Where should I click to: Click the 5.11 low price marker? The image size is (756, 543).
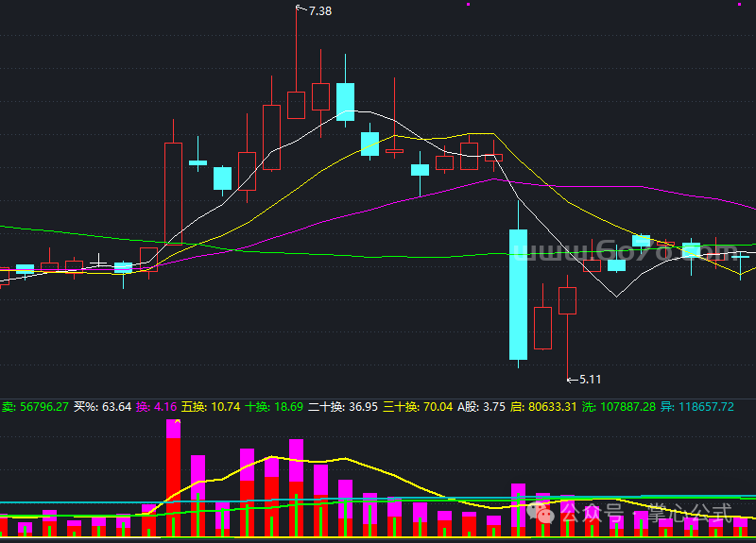coord(590,379)
